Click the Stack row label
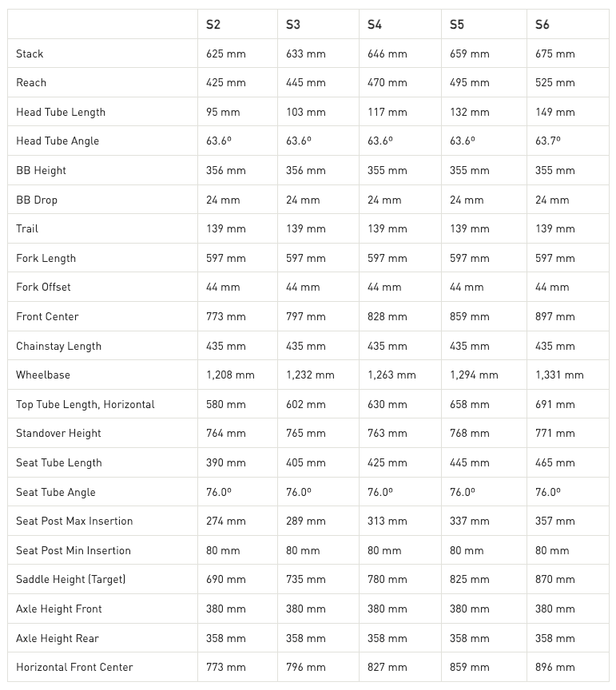616x690 pixels. click(30, 54)
